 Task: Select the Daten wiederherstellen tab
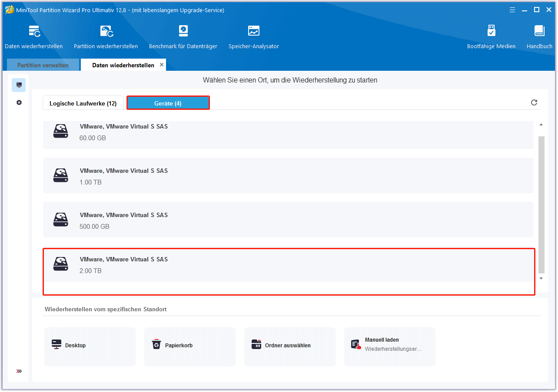coord(123,65)
